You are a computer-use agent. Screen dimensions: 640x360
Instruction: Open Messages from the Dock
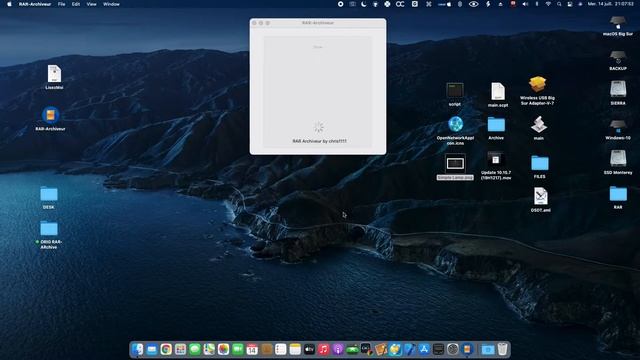pyautogui.click(x=195, y=349)
